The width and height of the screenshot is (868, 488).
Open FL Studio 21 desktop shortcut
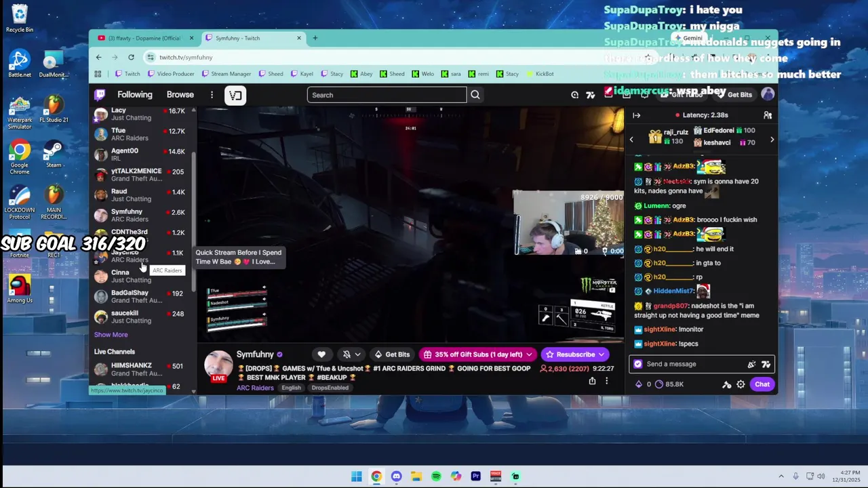(54, 108)
